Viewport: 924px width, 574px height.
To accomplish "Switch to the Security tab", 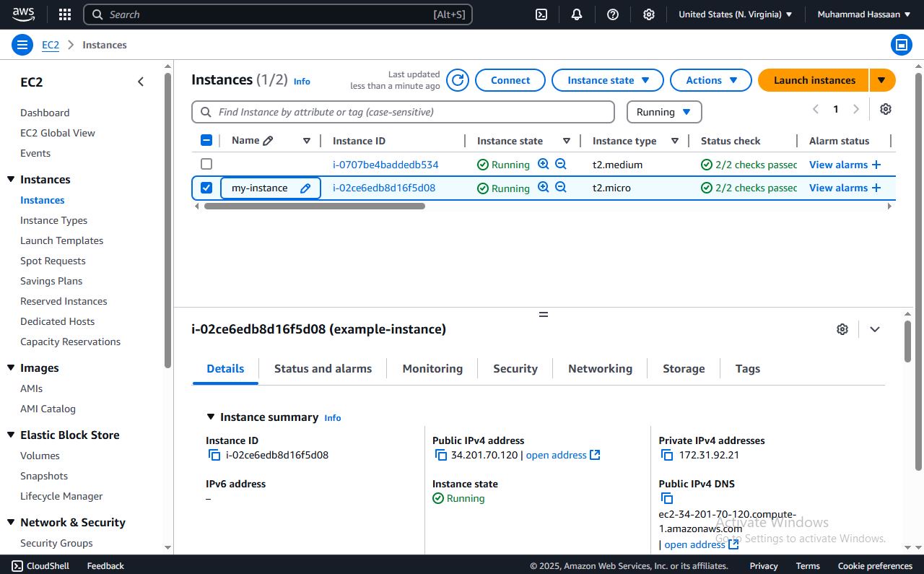I will (x=515, y=368).
